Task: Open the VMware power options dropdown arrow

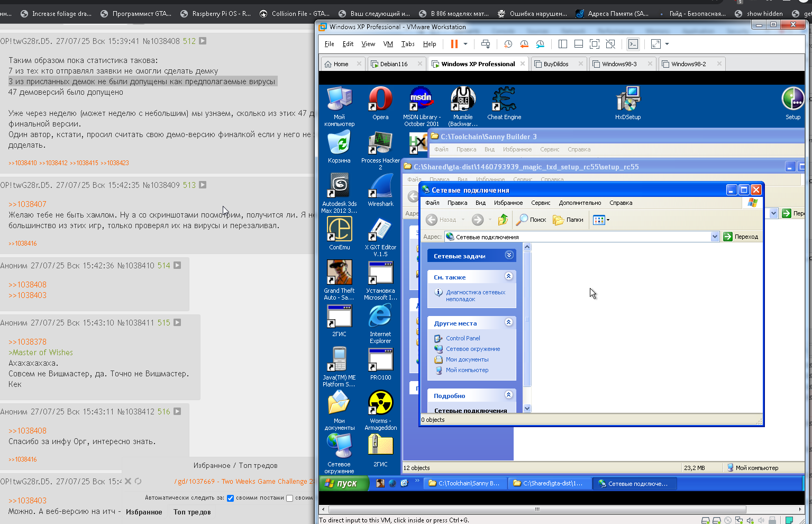Action: (466, 44)
